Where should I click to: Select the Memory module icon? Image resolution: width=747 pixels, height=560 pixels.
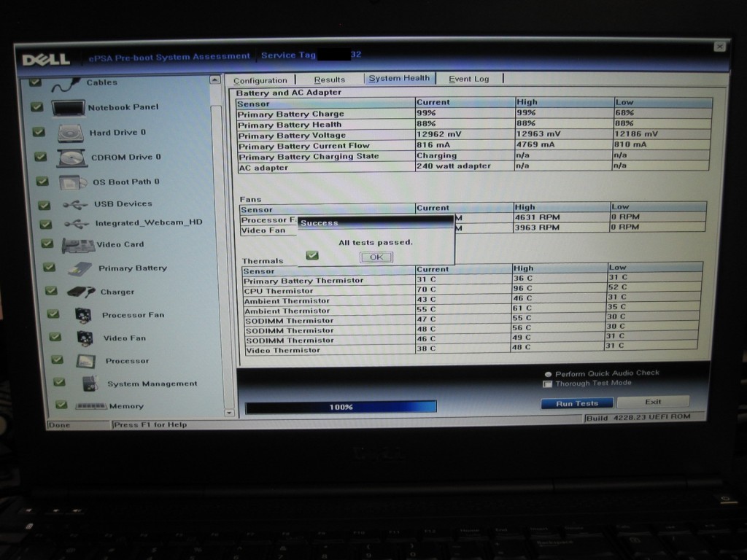pos(91,406)
